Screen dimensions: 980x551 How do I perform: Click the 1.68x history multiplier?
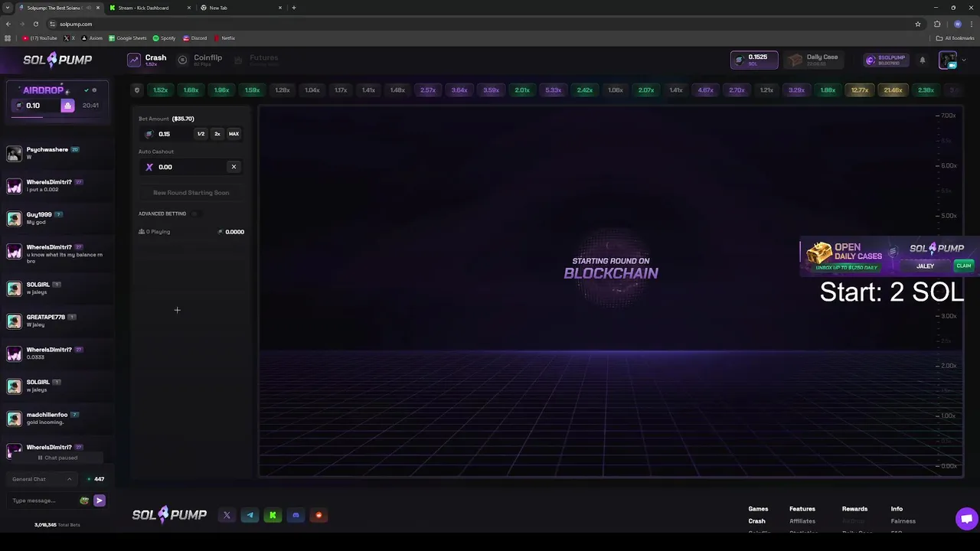click(191, 90)
